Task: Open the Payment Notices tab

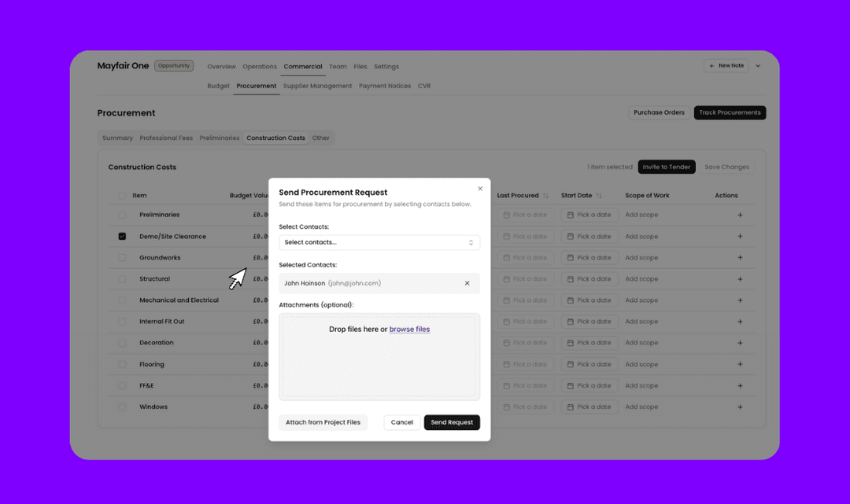Action: 384,86
